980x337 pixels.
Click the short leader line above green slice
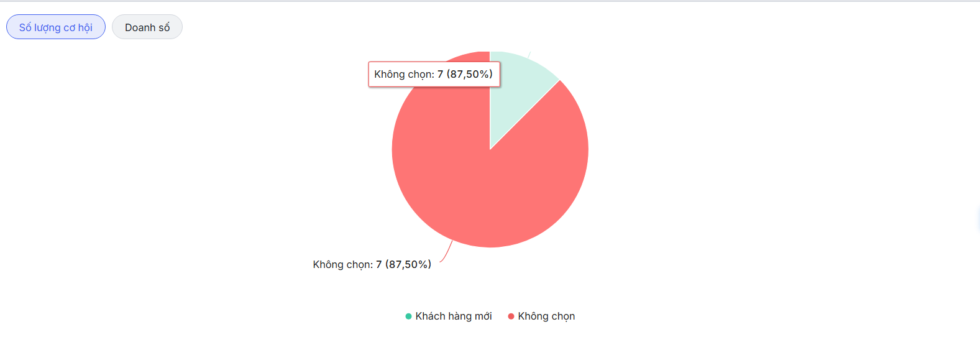tap(529, 55)
